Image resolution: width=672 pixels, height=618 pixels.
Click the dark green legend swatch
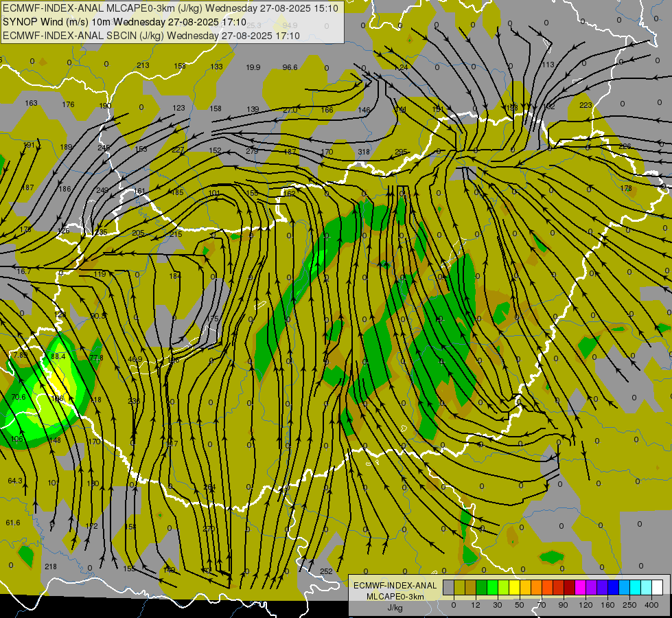(482, 587)
